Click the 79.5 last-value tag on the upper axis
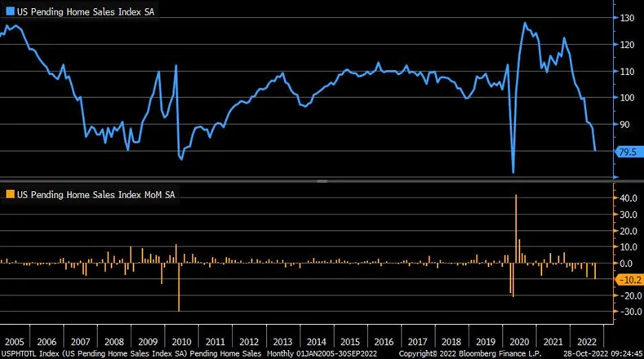 628,152
